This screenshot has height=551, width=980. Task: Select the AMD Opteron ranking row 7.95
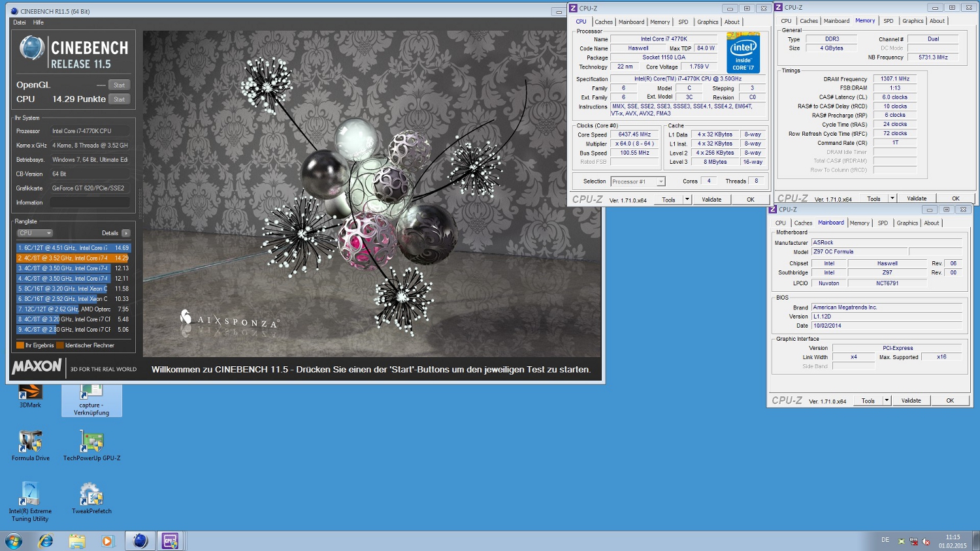click(74, 309)
